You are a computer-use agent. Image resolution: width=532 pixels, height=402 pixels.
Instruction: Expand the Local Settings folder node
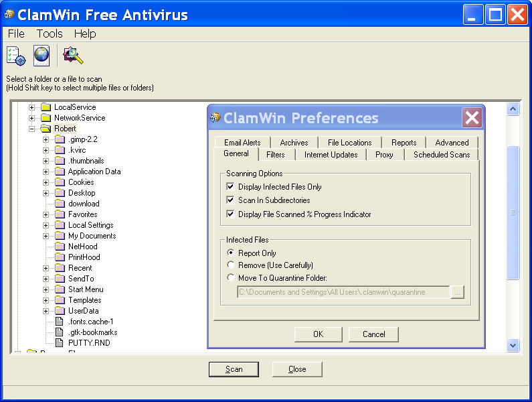click(x=46, y=225)
